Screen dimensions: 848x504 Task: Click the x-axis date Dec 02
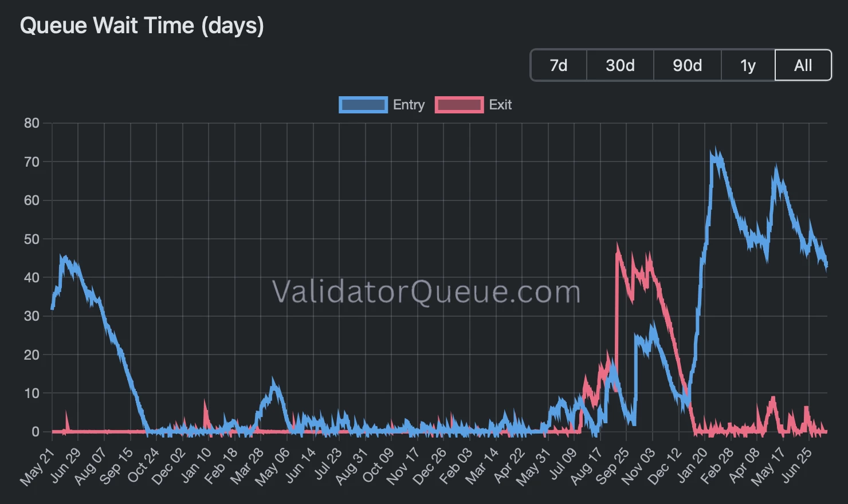168,467
